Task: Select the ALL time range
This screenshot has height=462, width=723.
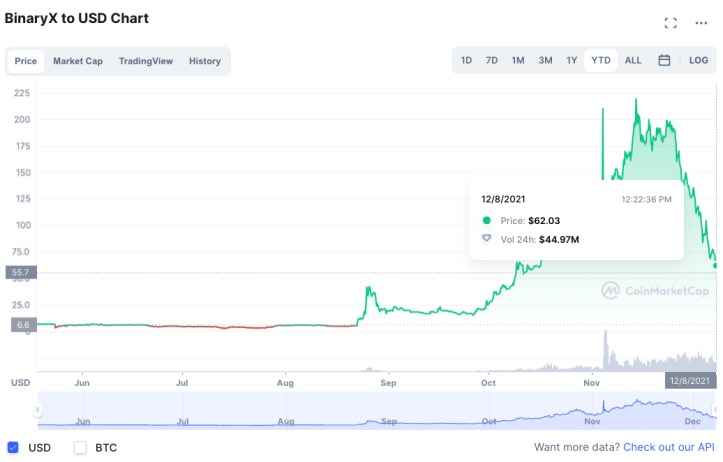Action: pyautogui.click(x=633, y=60)
